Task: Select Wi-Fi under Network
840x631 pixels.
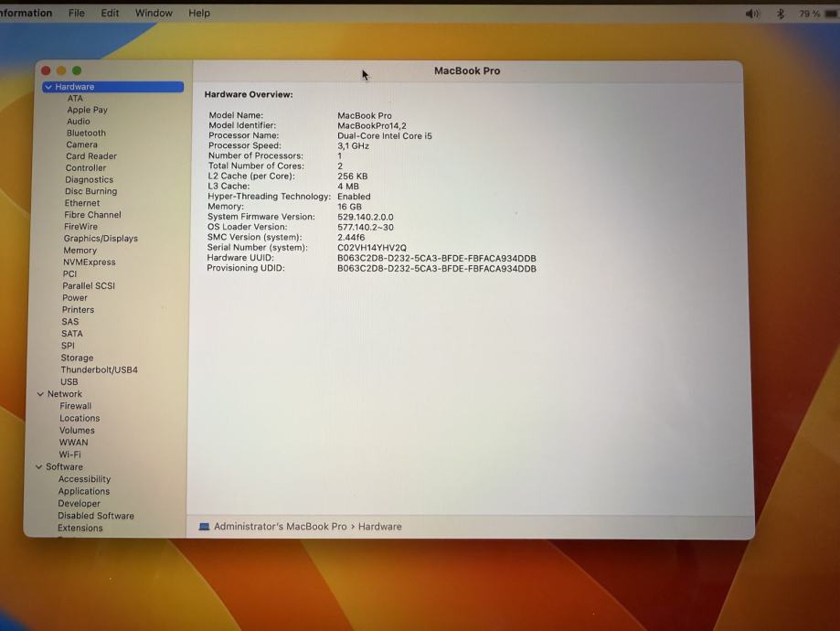Action: tap(69, 455)
